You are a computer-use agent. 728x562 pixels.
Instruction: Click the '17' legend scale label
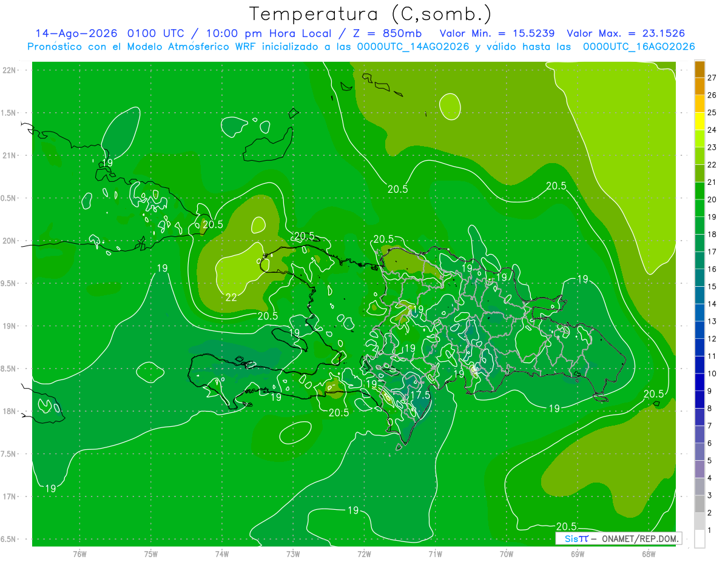tap(712, 252)
